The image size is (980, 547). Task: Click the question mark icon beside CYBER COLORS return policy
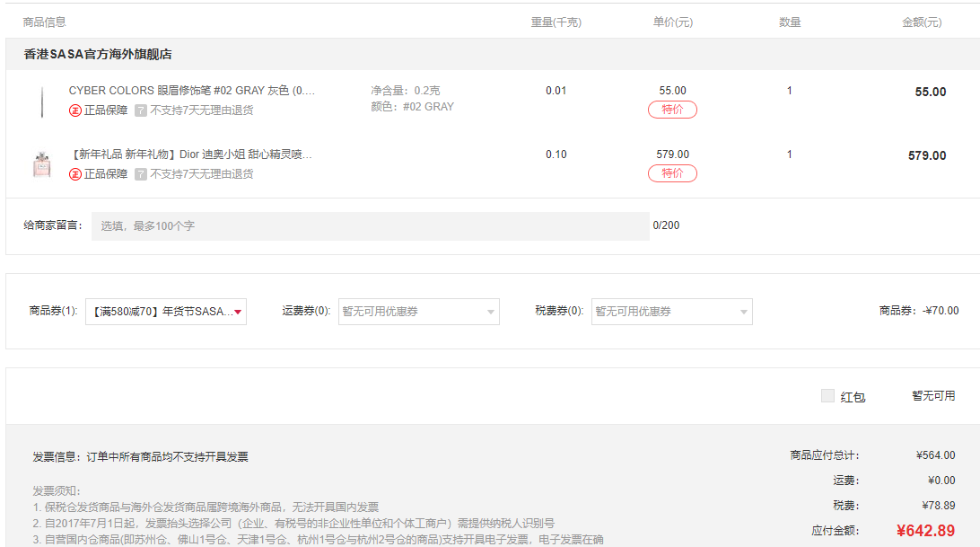[141, 110]
